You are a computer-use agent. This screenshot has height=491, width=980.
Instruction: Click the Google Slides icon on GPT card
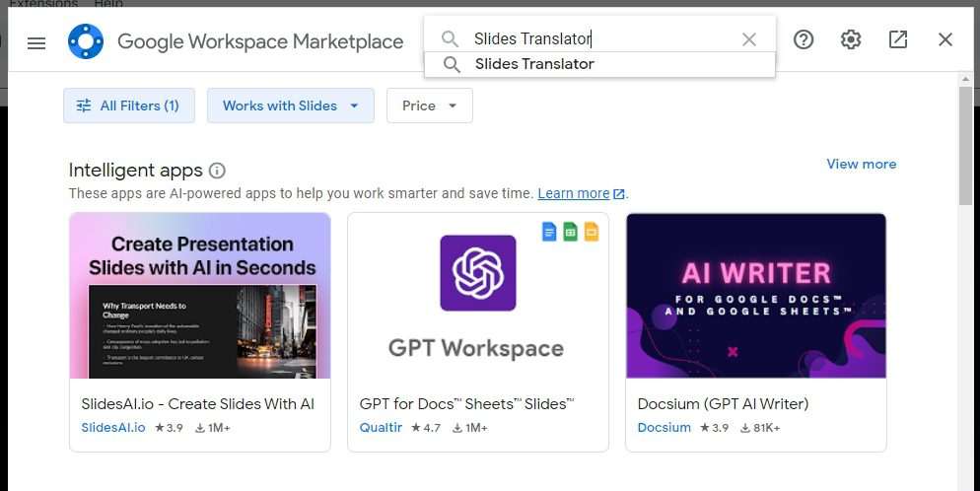coord(592,232)
